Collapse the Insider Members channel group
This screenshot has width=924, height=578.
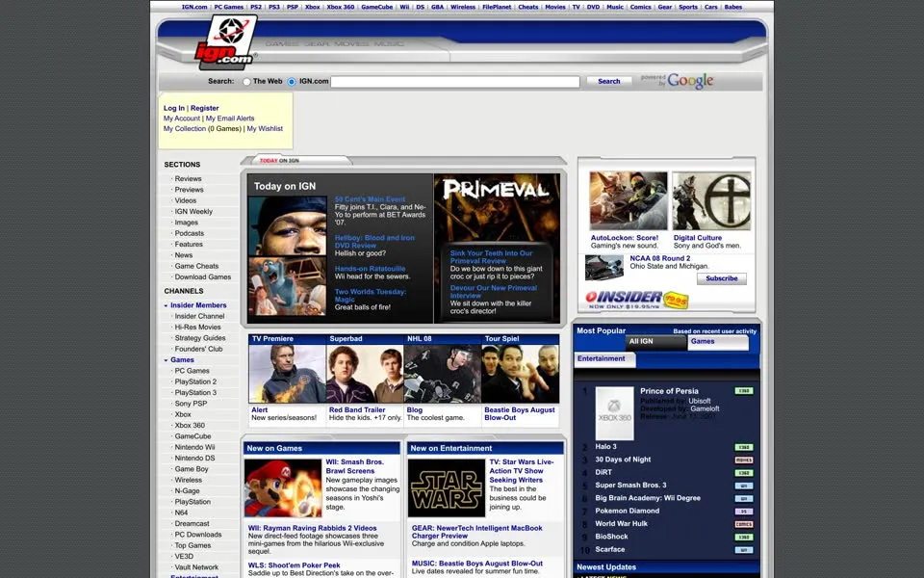(x=167, y=305)
